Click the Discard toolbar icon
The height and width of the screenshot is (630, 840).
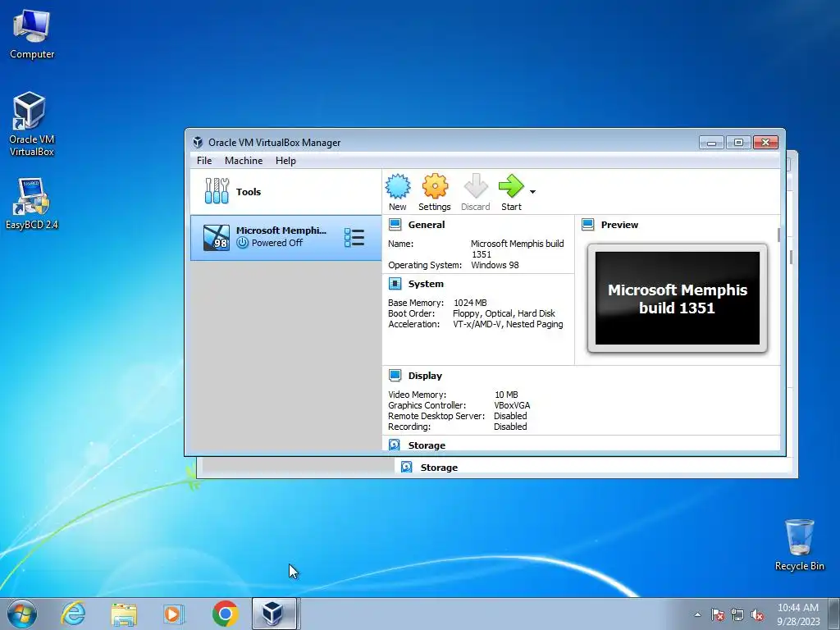[x=475, y=186]
